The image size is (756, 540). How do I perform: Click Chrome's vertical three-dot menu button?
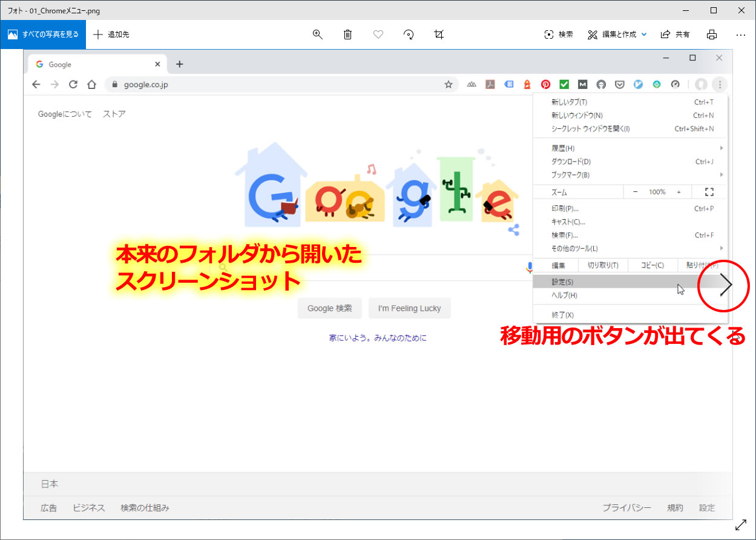(x=719, y=85)
